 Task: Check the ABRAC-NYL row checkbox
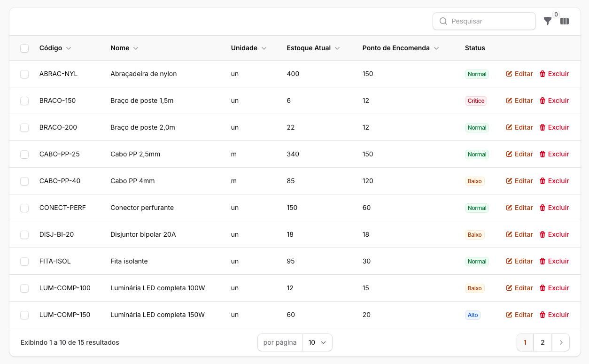pos(24,74)
